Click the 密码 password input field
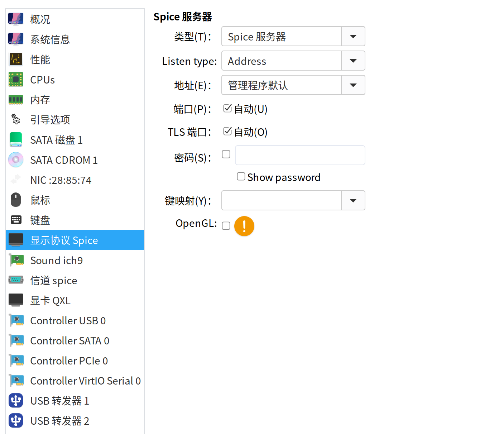This screenshot has height=434, width=504. pos(300,155)
